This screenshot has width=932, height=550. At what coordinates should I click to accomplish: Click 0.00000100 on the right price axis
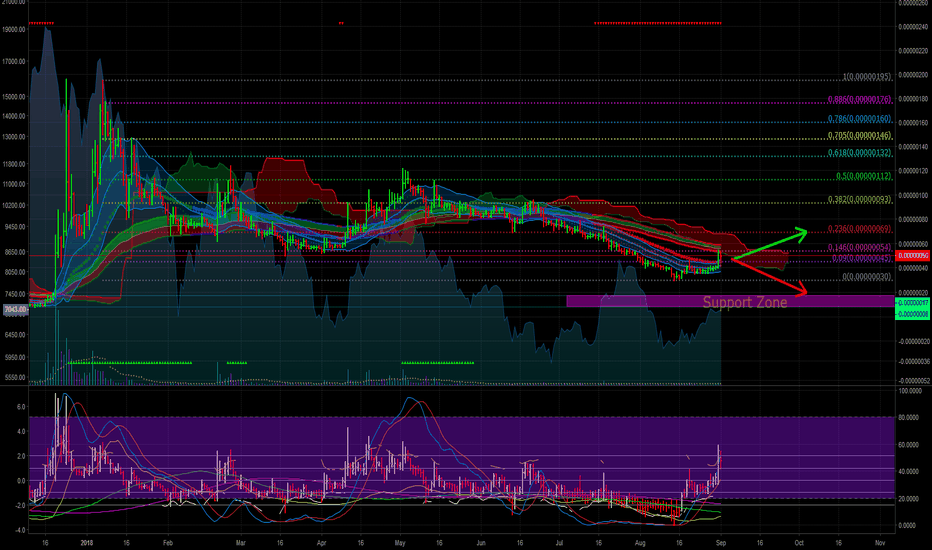coord(914,196)
